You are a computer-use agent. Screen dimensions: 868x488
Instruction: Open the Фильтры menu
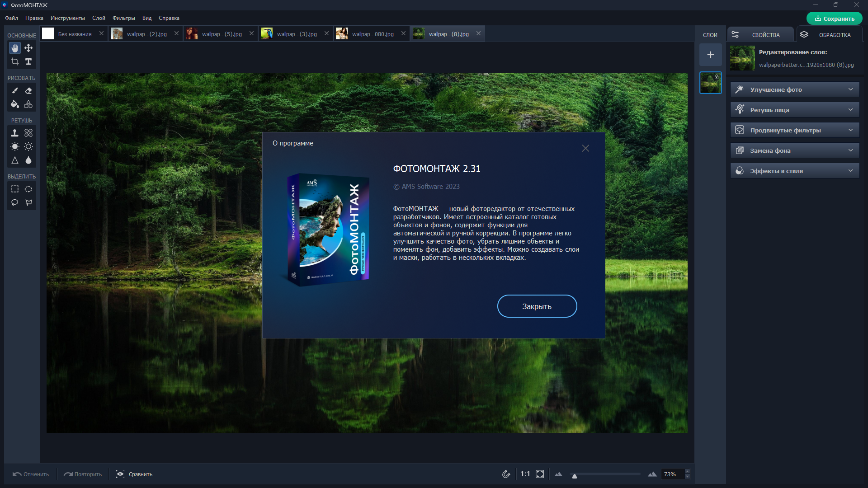click(x=124, y=18)
